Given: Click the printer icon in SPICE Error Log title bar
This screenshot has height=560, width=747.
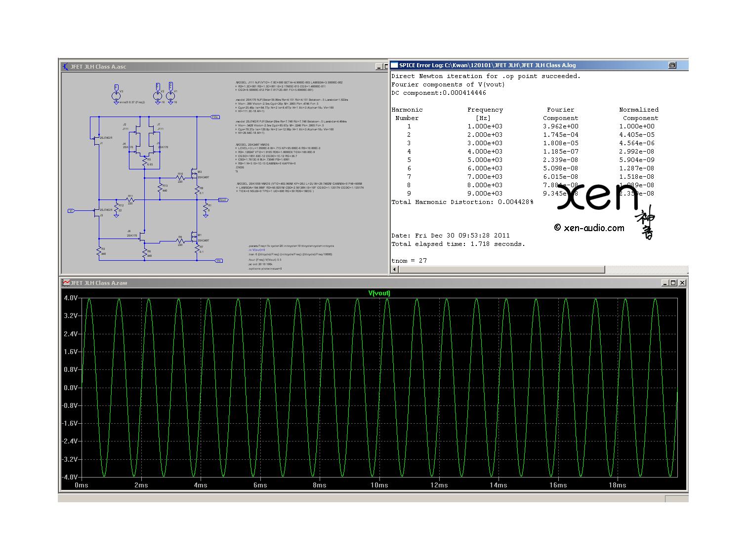Looking at the screenshot, I should 672,65.
